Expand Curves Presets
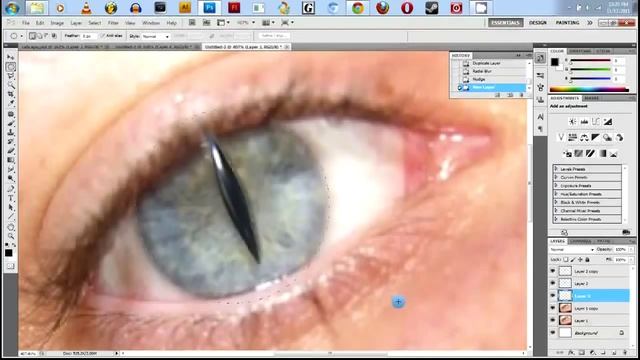Screen dimensions: 640x360 point(556,177)
